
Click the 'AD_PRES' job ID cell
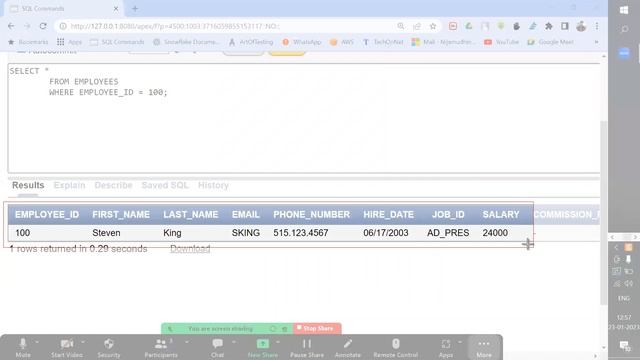point(448,233)
